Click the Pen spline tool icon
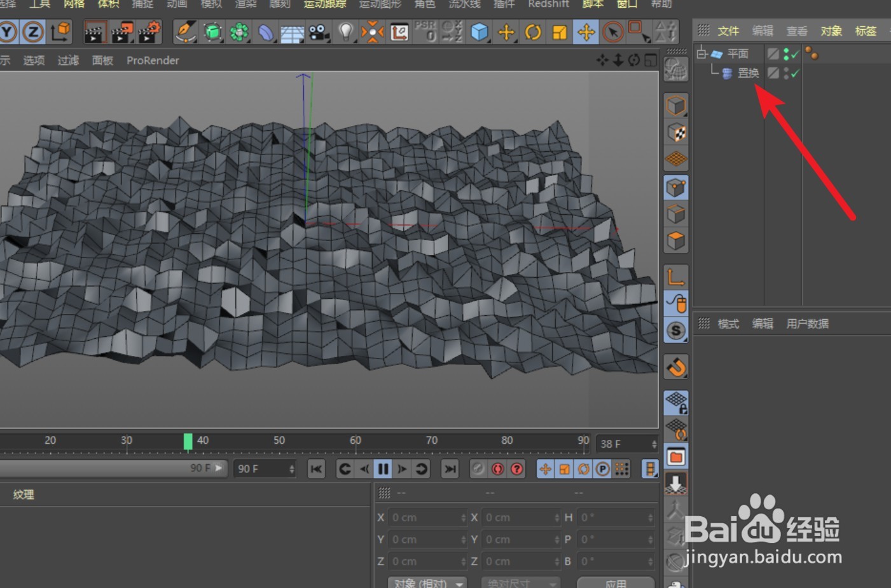Image resolution: width=891 pixels, height=588 pixels. click(x=185, y=32)
